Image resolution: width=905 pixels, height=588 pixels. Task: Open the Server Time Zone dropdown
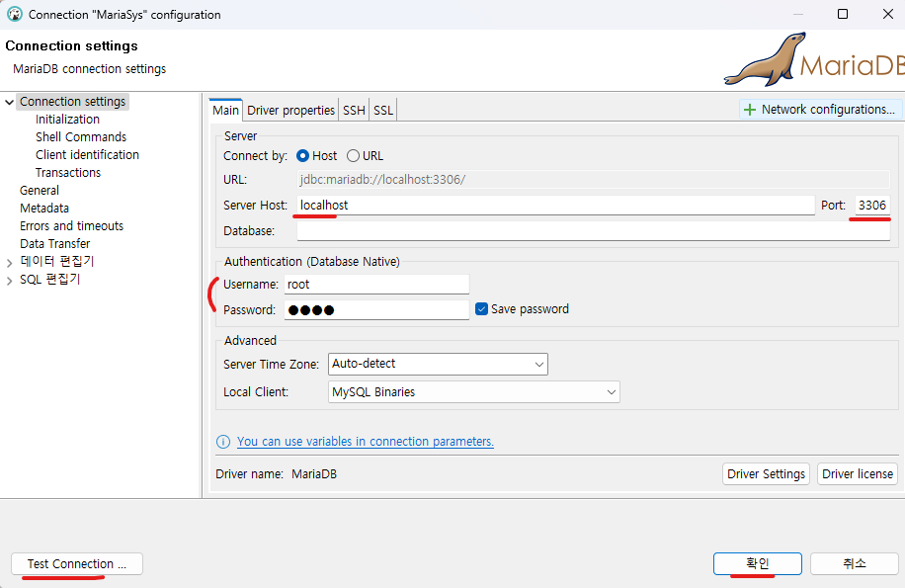(438, 364)
